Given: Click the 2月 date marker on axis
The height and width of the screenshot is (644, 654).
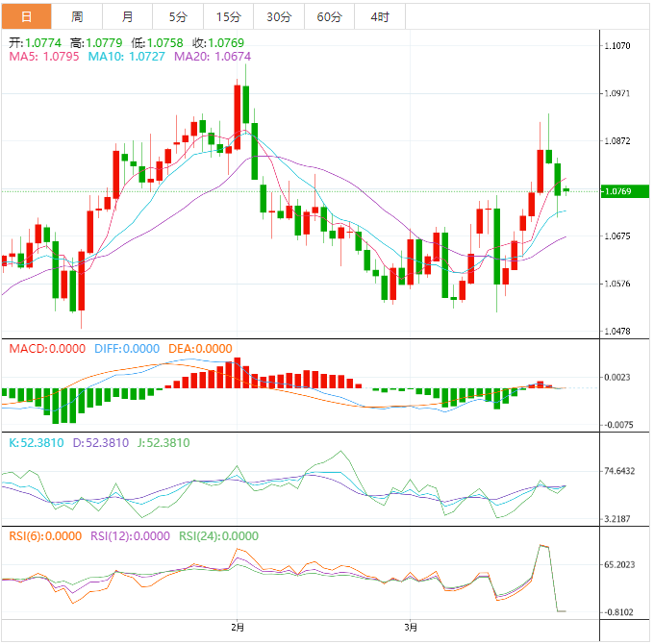Looking at the screenshot, I should pos(238,628).
